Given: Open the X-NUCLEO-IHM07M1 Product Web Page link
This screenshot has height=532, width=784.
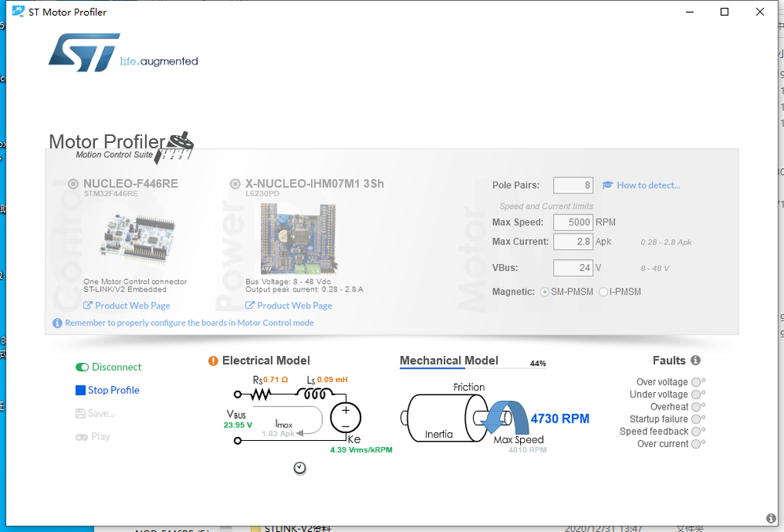Looking at the screenshot, I should pyautogui.click(x=289, y=306).
